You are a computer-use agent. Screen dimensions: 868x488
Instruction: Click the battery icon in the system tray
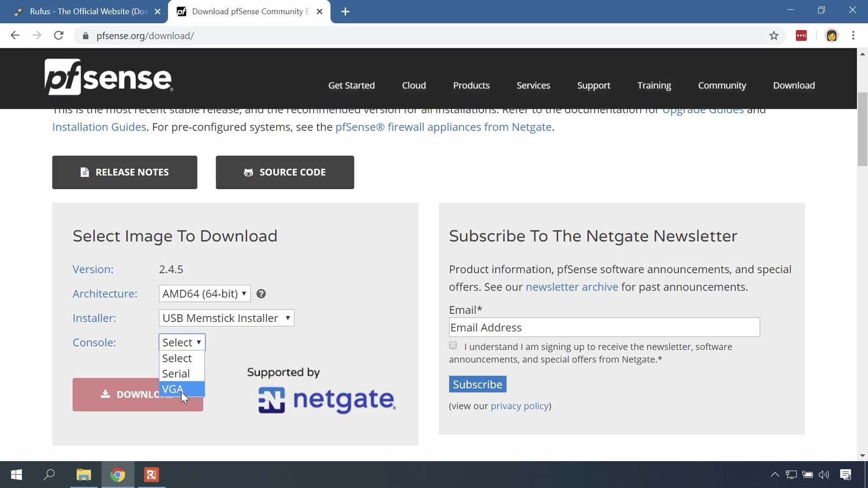click(x=808, y=475)
